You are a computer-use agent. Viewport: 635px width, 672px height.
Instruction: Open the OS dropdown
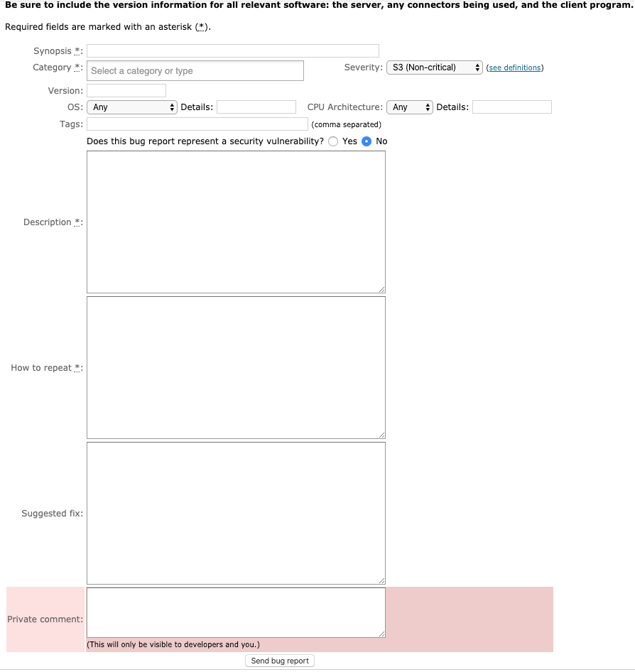click(x=132, y=107)
